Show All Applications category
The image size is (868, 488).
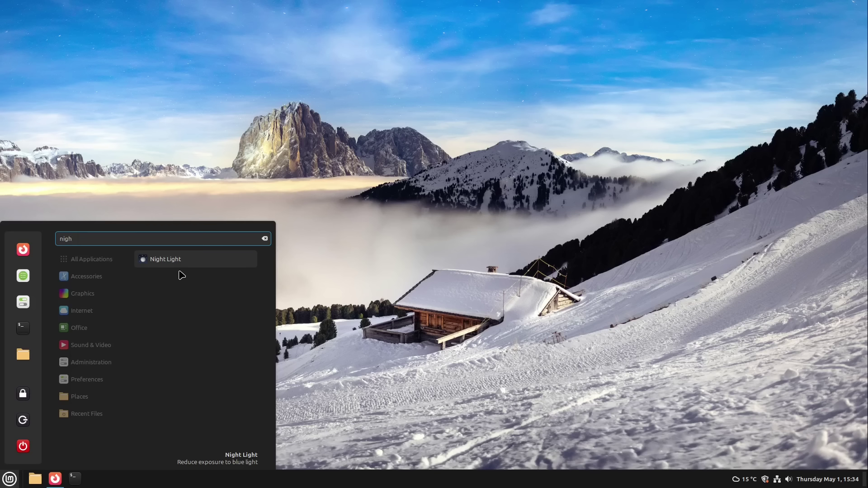(92, 259)
